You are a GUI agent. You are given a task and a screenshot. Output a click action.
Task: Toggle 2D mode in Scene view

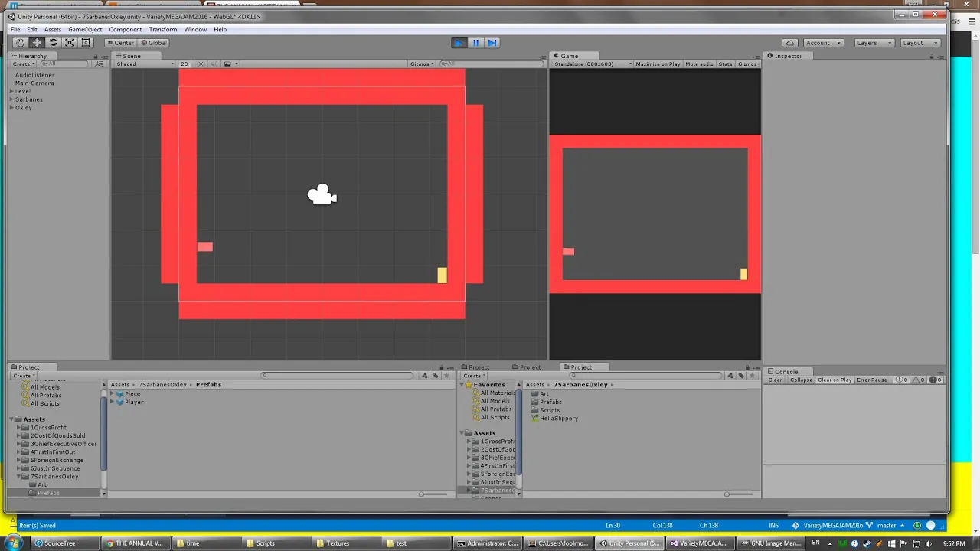(185, 64)
